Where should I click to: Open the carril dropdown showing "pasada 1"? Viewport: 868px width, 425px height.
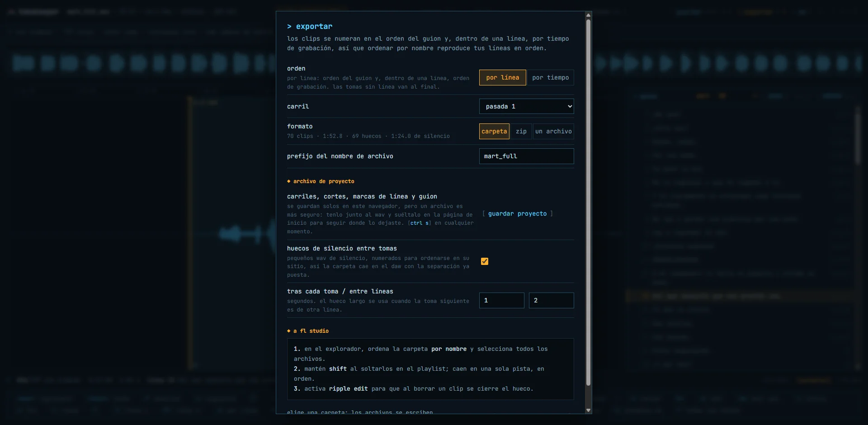click(527, 106)
